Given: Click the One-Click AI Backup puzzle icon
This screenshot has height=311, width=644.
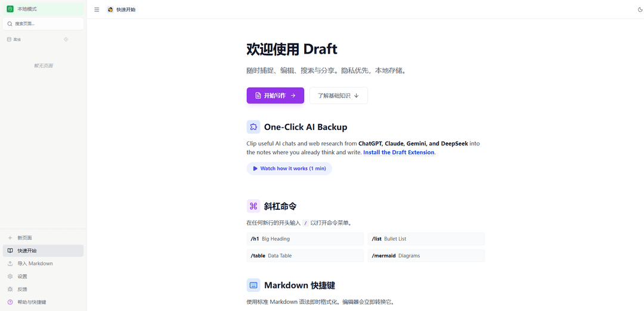Looking at the screenshot, I should tap(253, 127).
